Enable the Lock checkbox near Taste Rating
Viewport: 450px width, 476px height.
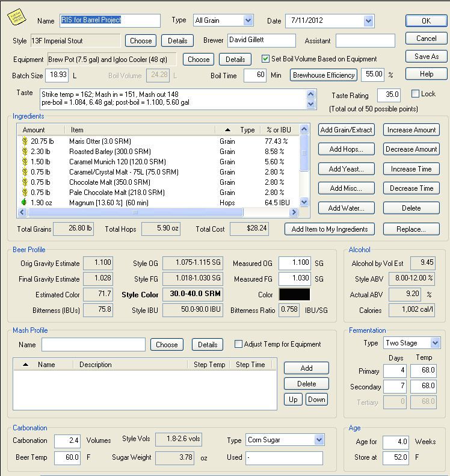(x=415, y=93)
